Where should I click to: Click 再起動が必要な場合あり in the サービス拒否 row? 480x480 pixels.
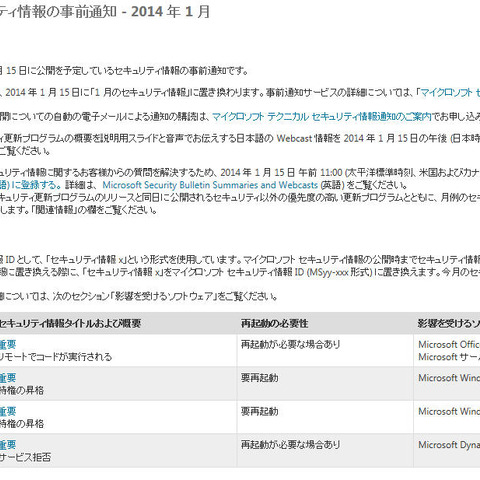click(x=290, y=444)
